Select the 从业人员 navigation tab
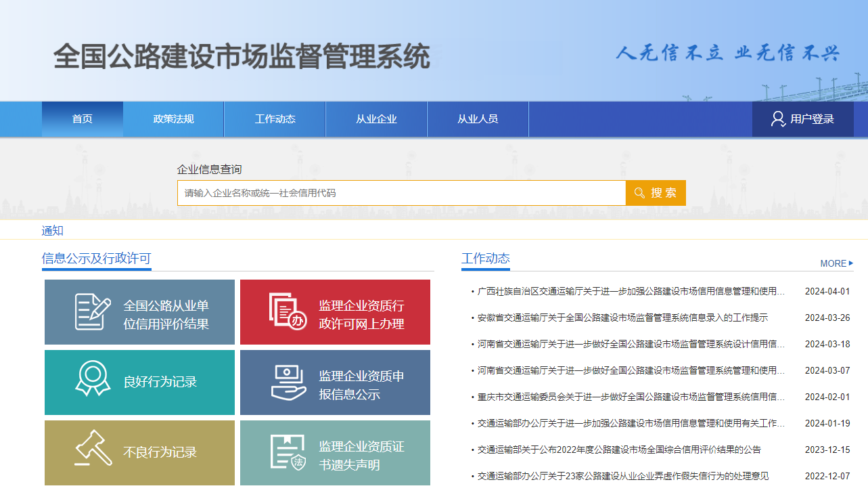Screen dimensions: 868x503 click(x=478, y=119)
